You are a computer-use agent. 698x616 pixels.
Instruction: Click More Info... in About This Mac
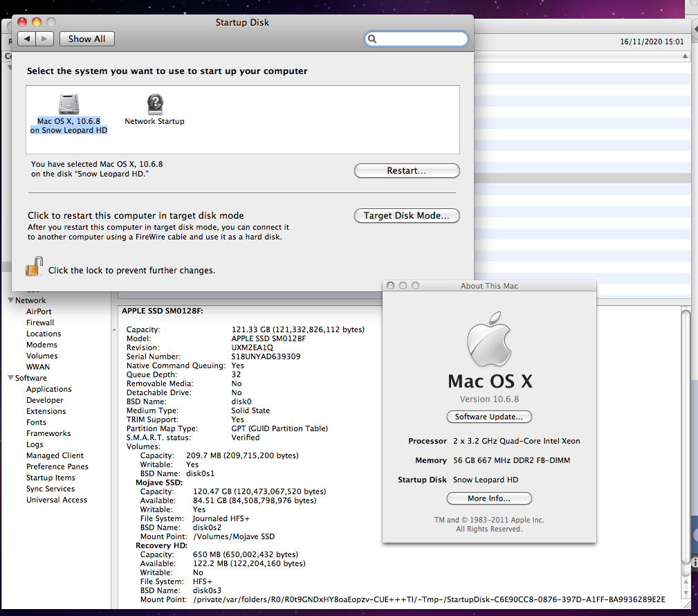[489, 498]
